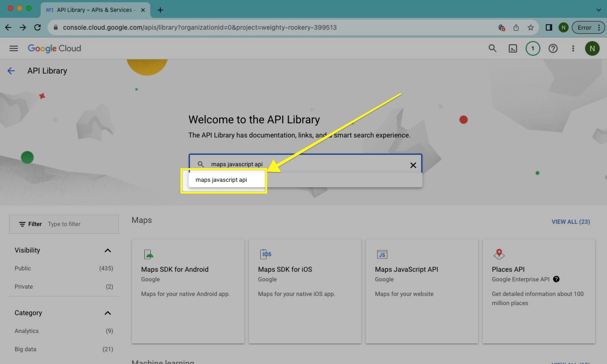
Task: Activate Cloud Shell terminal icon
Action: [x=513, y=48]
